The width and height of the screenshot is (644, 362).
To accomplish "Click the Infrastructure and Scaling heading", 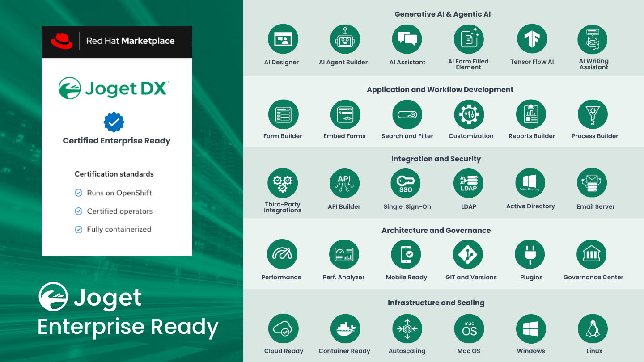I will (x=436, y=303).
